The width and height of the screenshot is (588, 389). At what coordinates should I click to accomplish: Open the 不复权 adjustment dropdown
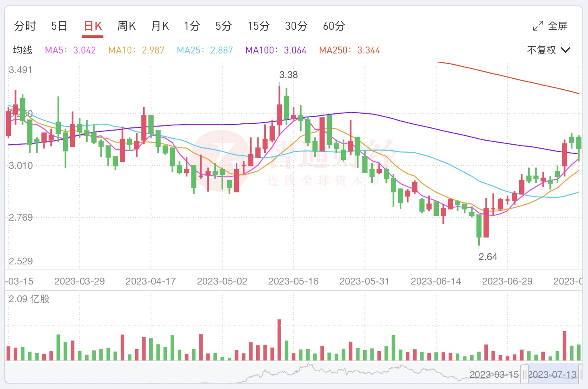(x=549, y=50)
